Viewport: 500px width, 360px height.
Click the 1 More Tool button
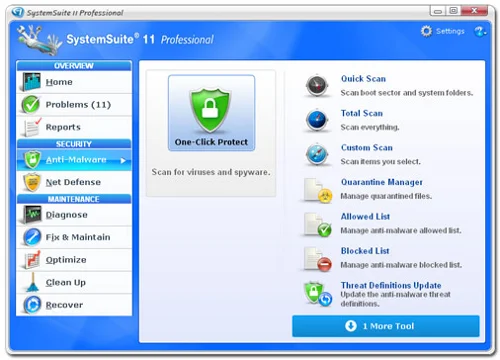pyautogui.click(x=386, y=326)
